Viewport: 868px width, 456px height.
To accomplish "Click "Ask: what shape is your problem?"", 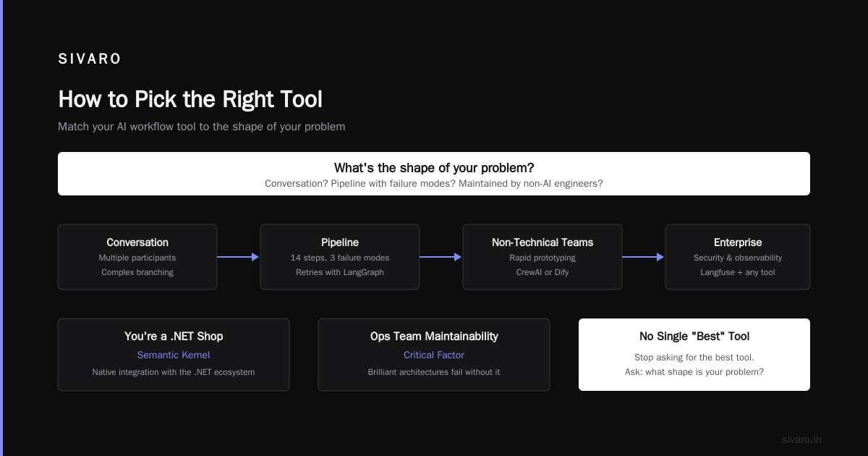I will [x=694, y=372].
